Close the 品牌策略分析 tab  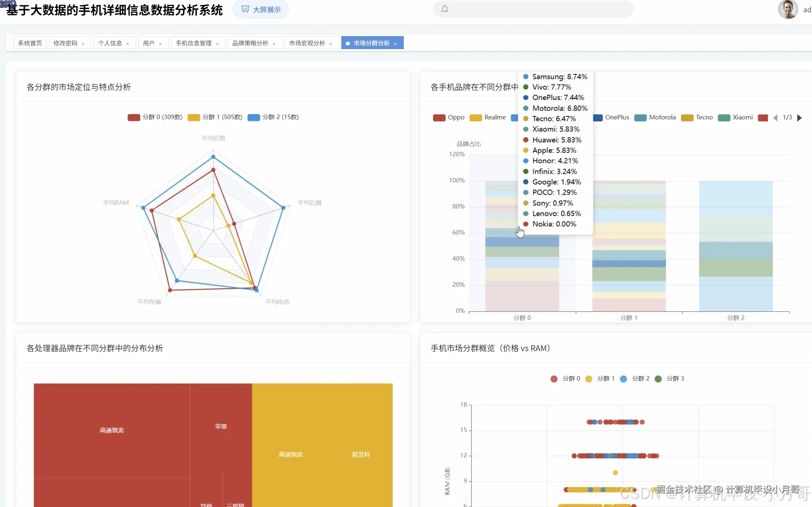coord(274,44)
